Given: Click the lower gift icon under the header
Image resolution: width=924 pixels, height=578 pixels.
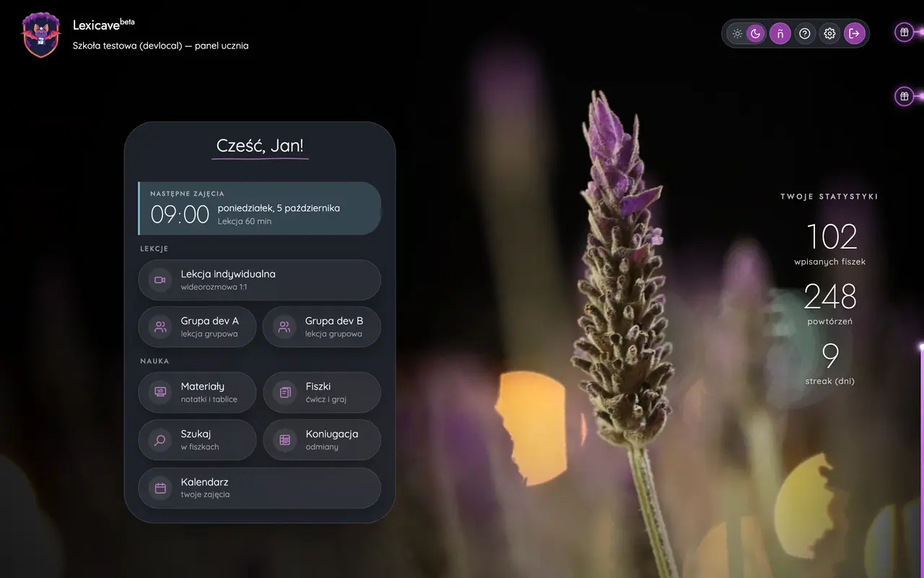Looking at the screenshot, I should [904, 96].
